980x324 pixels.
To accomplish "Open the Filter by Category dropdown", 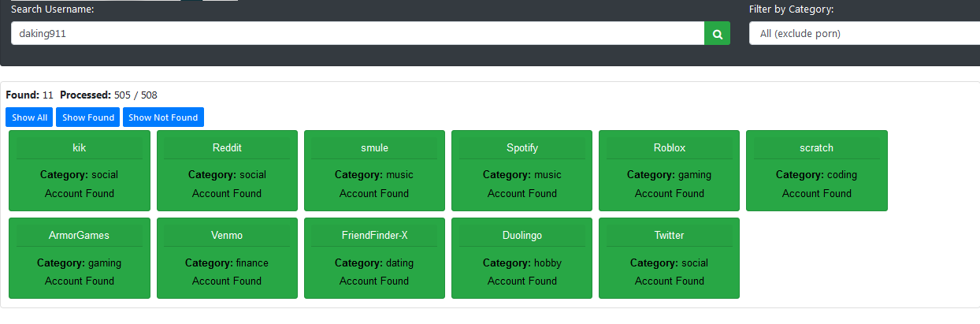I will 864,34.
